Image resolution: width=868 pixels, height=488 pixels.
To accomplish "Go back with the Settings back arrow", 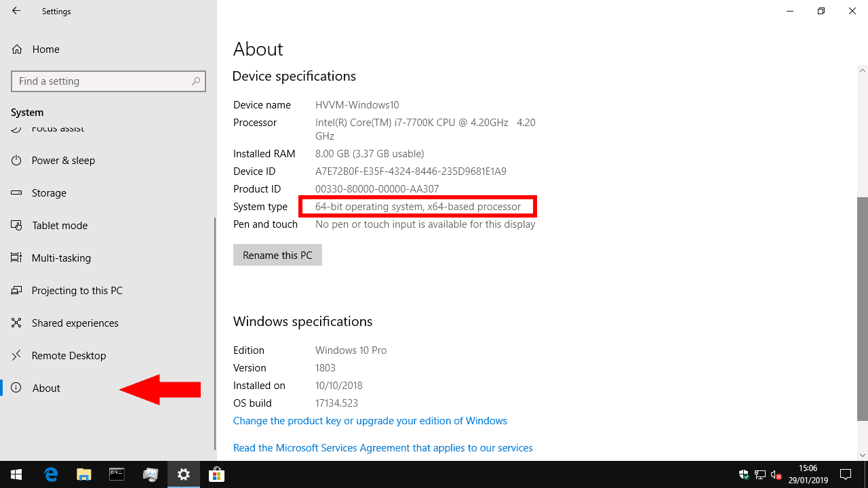I will point(16,11).
